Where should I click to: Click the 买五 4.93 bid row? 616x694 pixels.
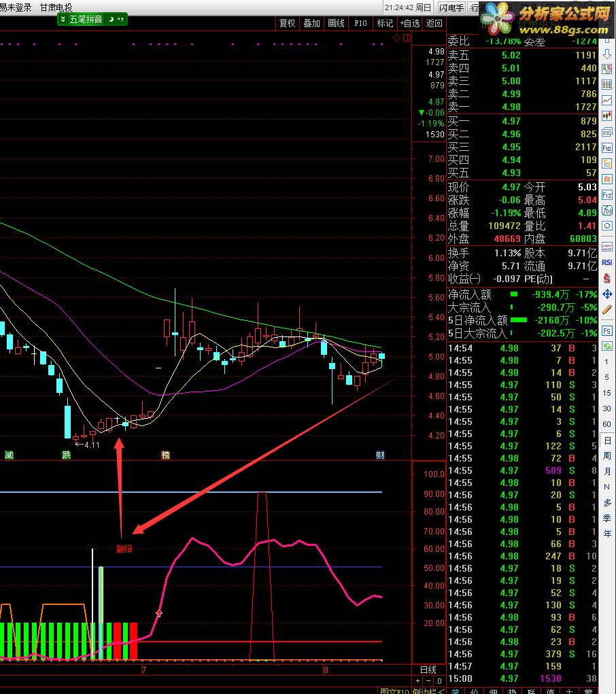click(x=522, y=173)
